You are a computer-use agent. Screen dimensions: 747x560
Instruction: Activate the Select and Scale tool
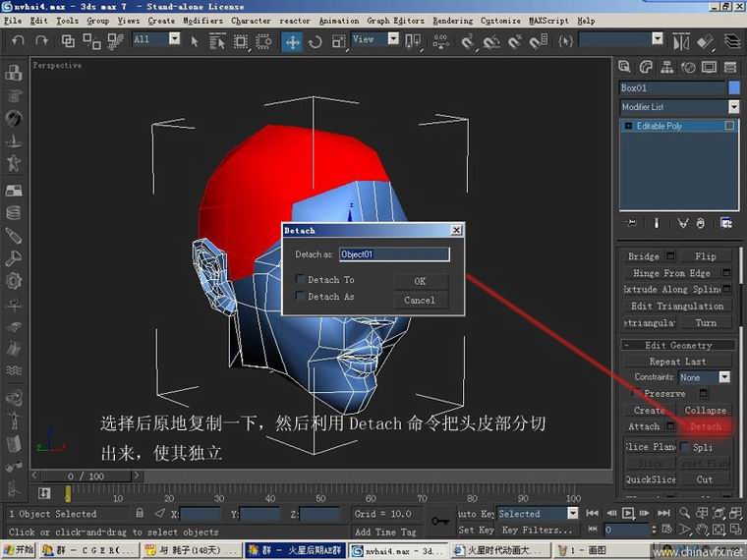(338, 42)
